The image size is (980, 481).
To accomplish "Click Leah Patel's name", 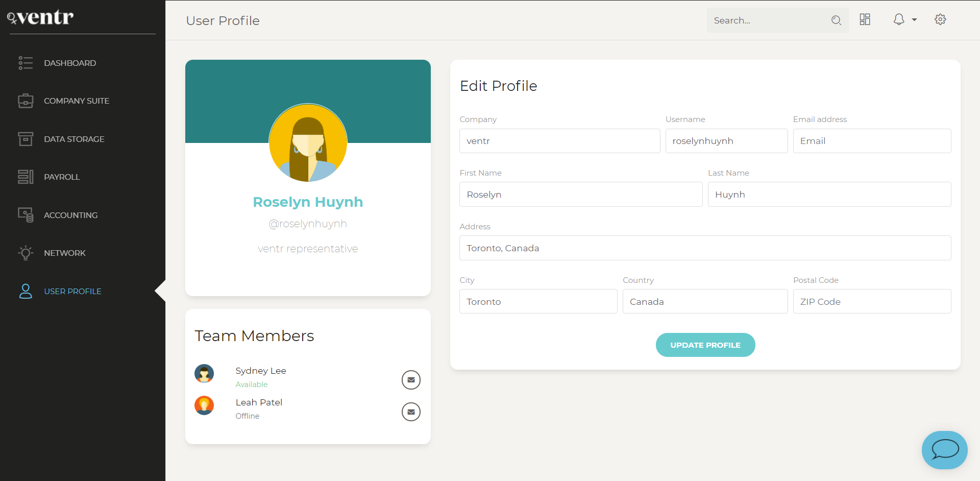I will [x=259, y=402].
